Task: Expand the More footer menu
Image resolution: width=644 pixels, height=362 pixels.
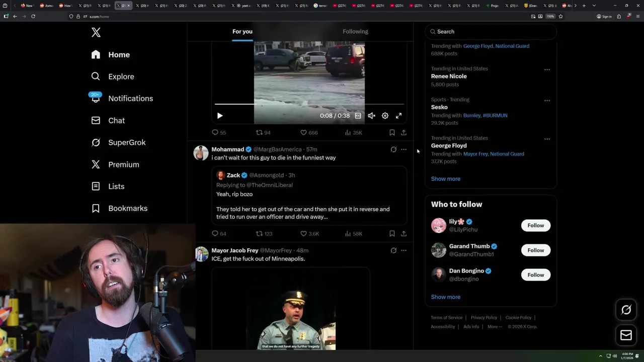Action: pyautogui.click(x=495, y=327)
